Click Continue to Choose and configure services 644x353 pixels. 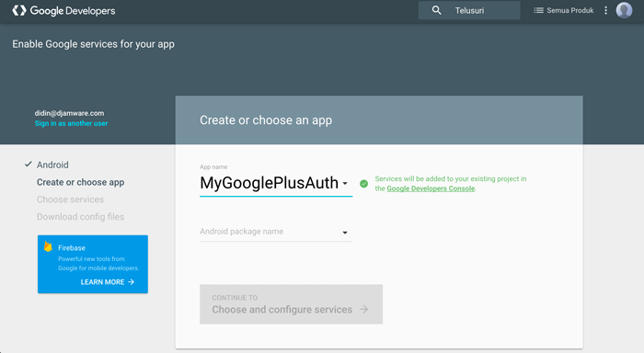292,304
